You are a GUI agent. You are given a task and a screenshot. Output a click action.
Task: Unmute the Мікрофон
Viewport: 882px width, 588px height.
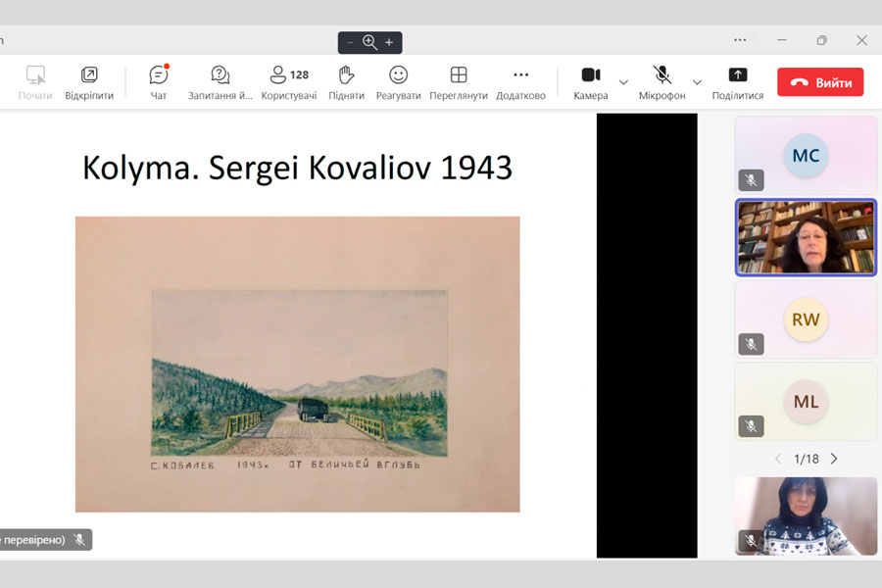(x=662, y=76)
